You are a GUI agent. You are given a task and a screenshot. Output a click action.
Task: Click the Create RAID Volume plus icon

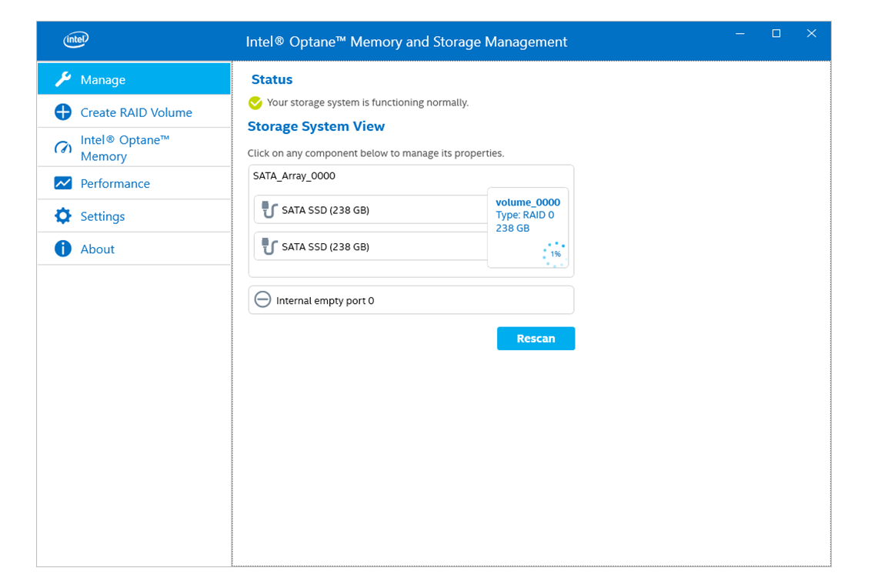pyautogui.click(x=63, y=112)
